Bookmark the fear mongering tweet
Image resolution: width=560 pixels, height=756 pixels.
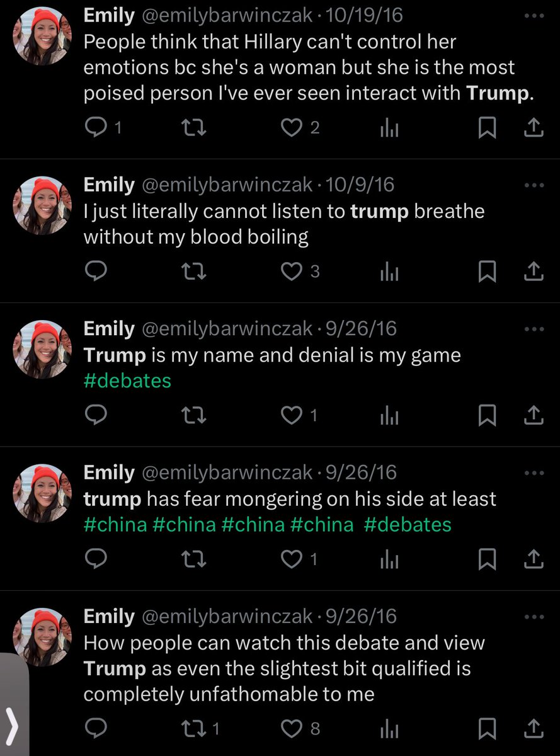point(486,559)
